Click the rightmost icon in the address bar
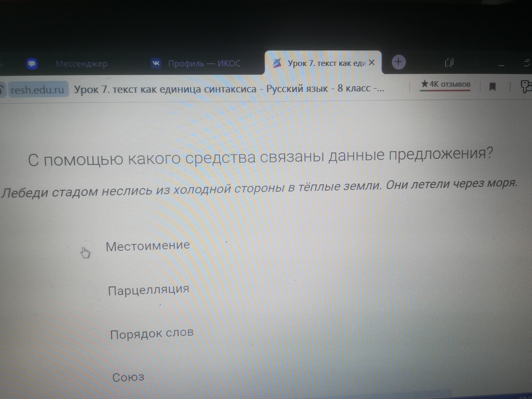The height and width of the screenshot is (399, 532). (x=526, y=87)
